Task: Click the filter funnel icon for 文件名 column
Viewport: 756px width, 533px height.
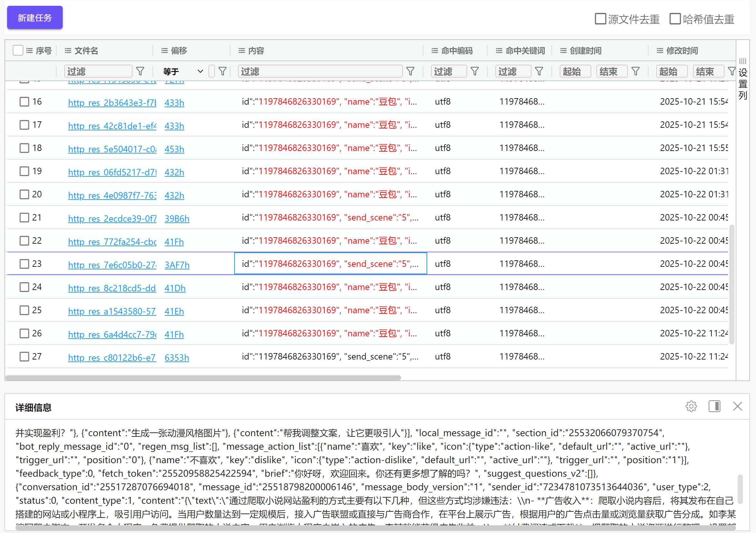Action: [x=140, y=71]
